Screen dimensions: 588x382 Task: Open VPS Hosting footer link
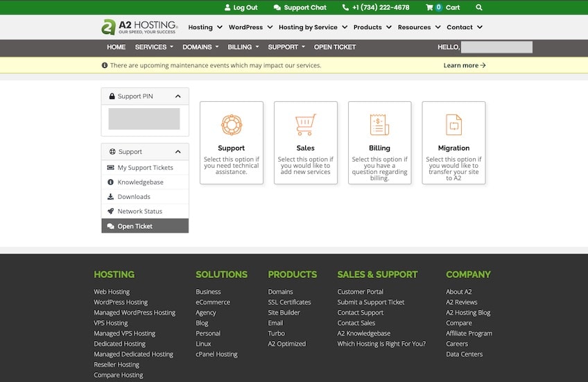point(111,323)
